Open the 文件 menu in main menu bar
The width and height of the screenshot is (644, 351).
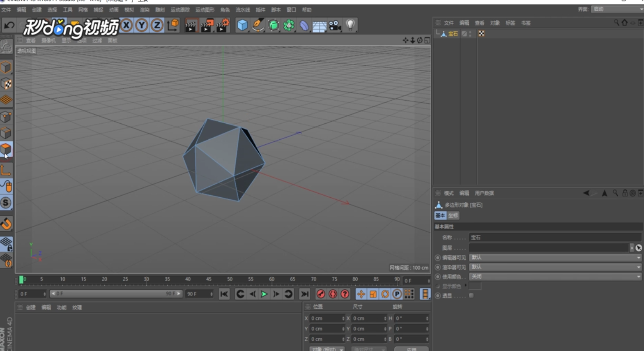click(x=6, y=9)
